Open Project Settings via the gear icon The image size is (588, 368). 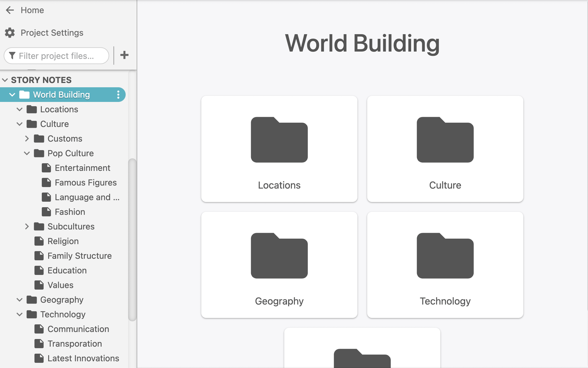click(9, 33)
